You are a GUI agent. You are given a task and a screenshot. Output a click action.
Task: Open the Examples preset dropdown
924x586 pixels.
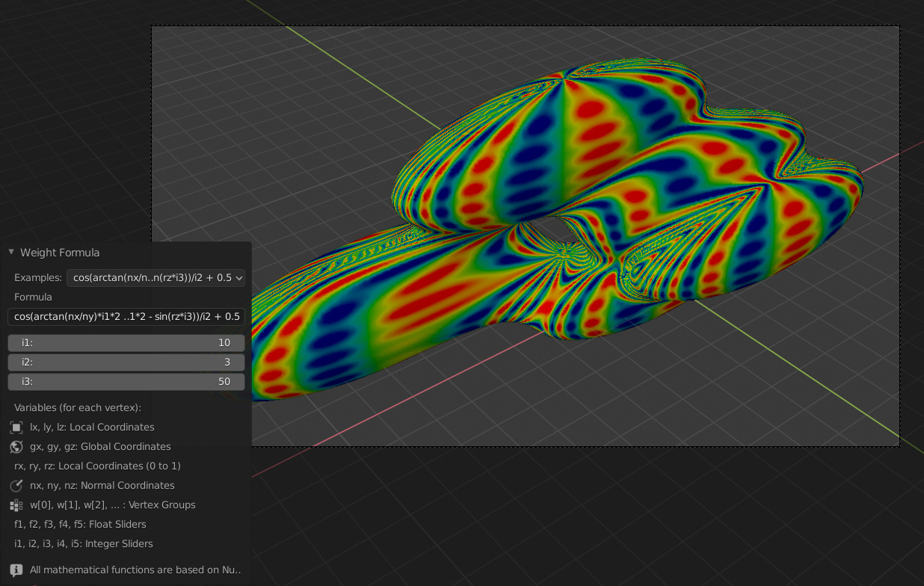pyautogui.click(x=155, y=277)
